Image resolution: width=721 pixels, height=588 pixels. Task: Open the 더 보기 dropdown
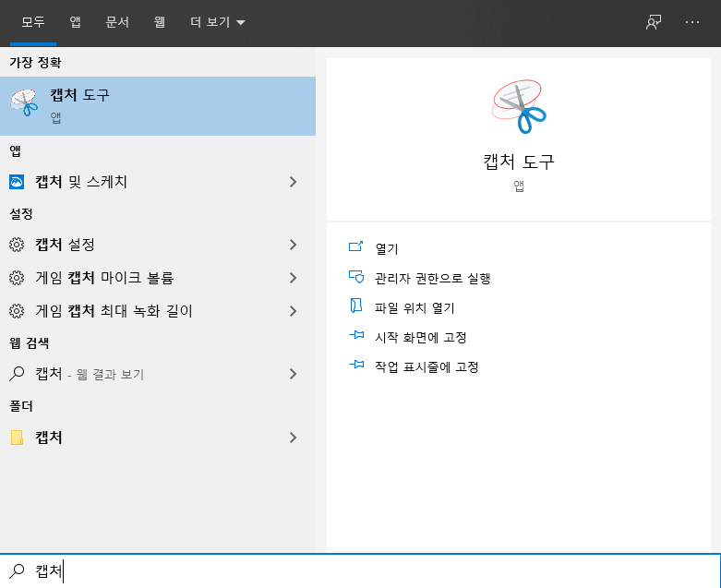[x=218, y=22]
